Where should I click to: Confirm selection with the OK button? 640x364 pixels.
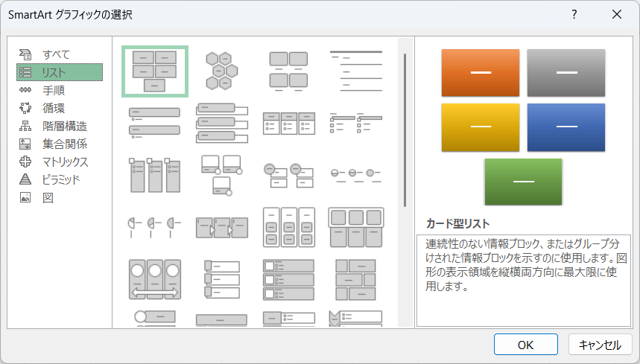pos(525,345)
